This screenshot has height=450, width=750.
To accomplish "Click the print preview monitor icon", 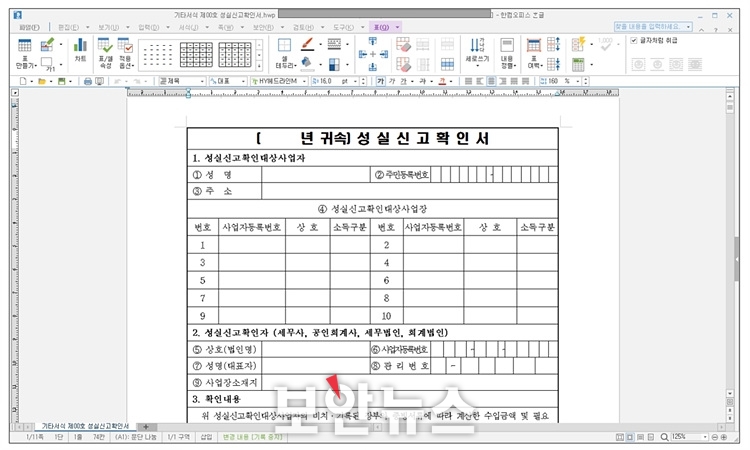I will (99, 81).
